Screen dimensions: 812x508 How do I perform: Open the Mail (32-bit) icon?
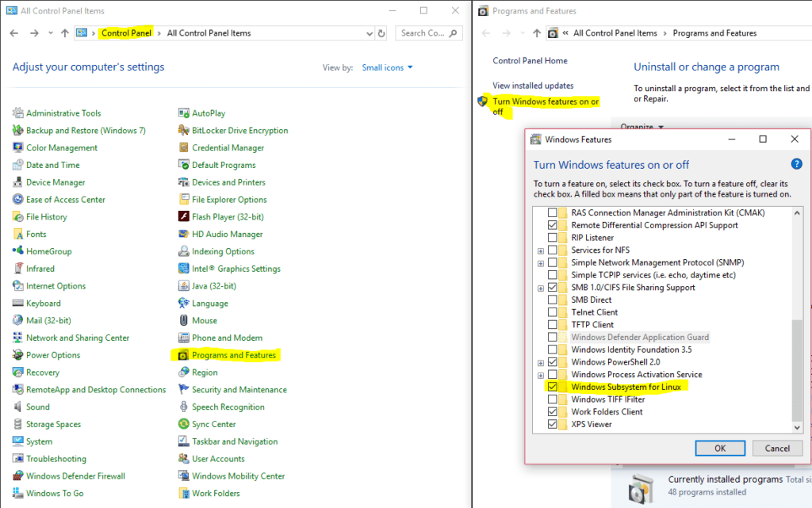coord(18,320)
